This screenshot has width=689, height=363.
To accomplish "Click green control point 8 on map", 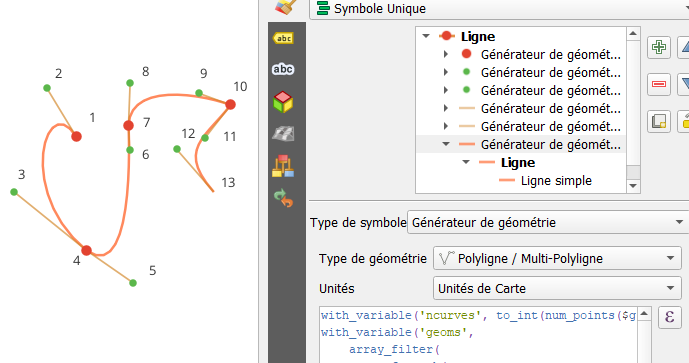I will click(x=130, y=83).
